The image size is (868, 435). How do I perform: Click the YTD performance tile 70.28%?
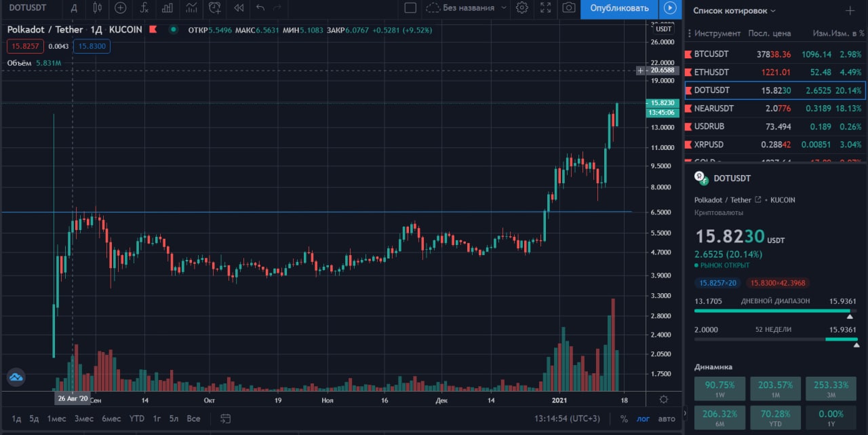[776, 417]
